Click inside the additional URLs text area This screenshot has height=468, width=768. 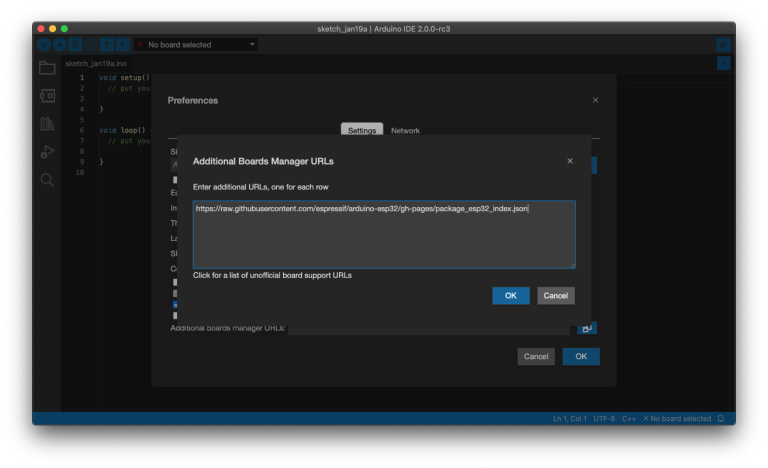384,234
